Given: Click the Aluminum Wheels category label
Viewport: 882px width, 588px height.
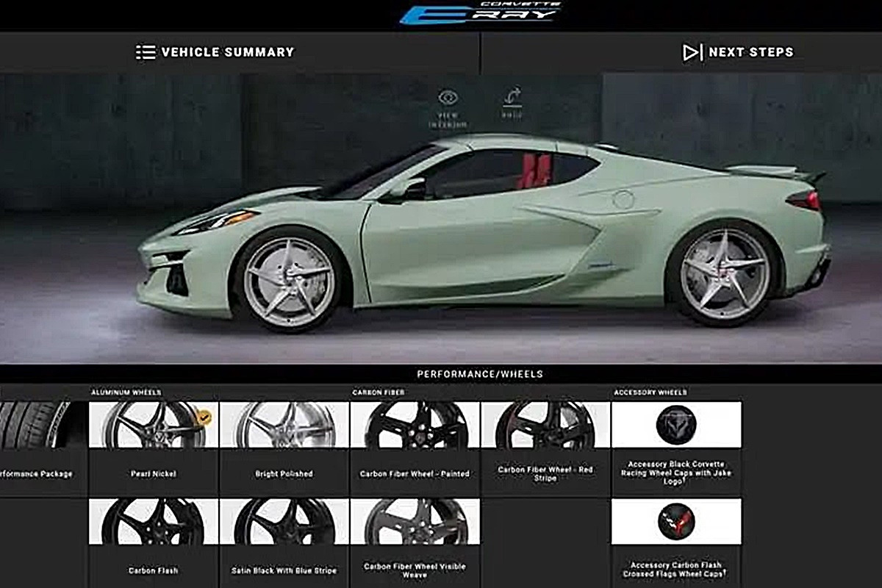Looking at the screenshot, I should pyautogui.click(x=126, y=392).
